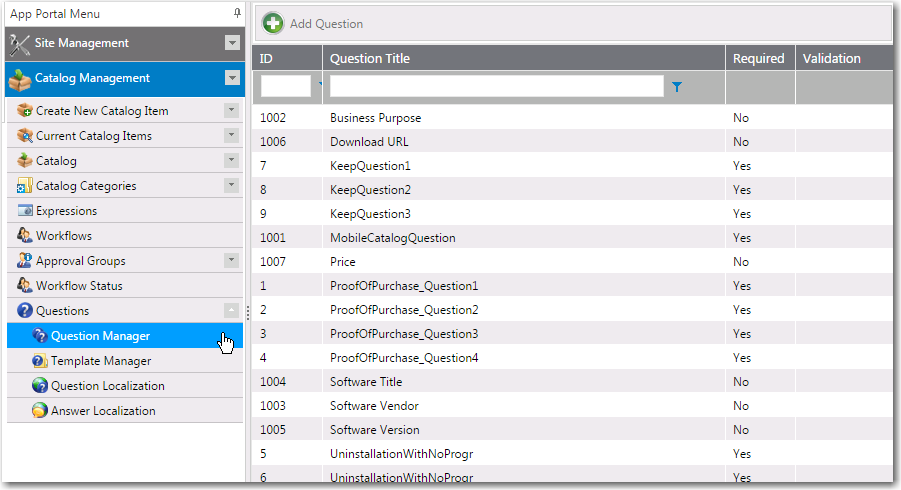The image size is (901, 490).
Task: Select the MobileCatalogQuestion row
Action: click(x=393, y=238)
